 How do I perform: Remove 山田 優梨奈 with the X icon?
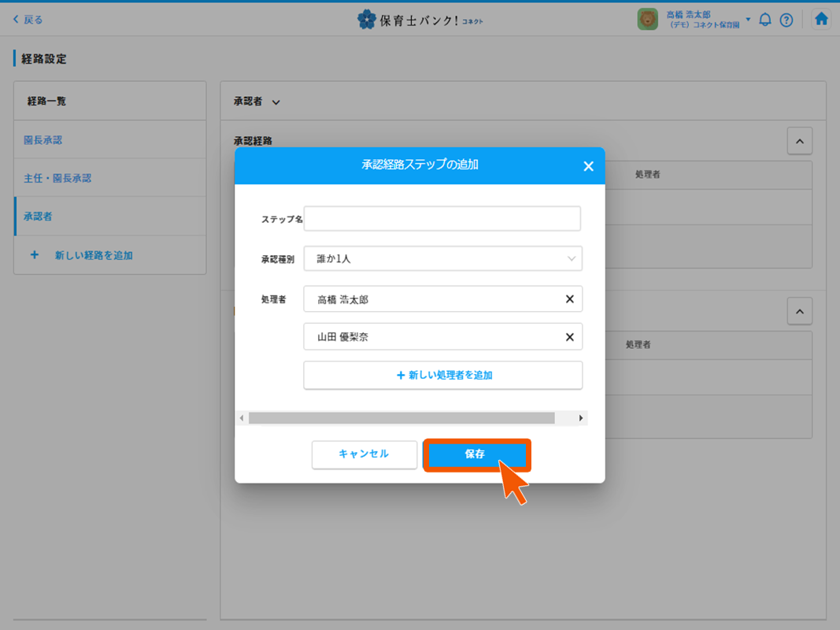[569, 337]
